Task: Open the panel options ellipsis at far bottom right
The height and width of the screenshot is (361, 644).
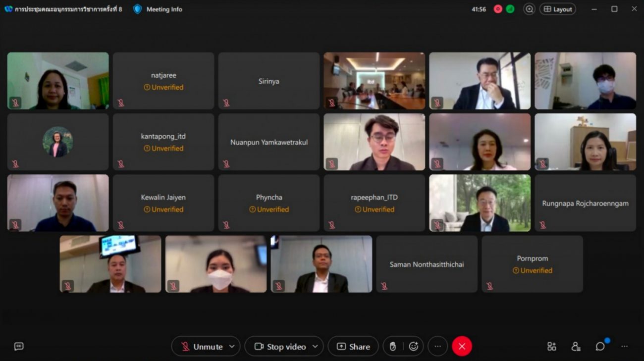Action: (624, 347)
